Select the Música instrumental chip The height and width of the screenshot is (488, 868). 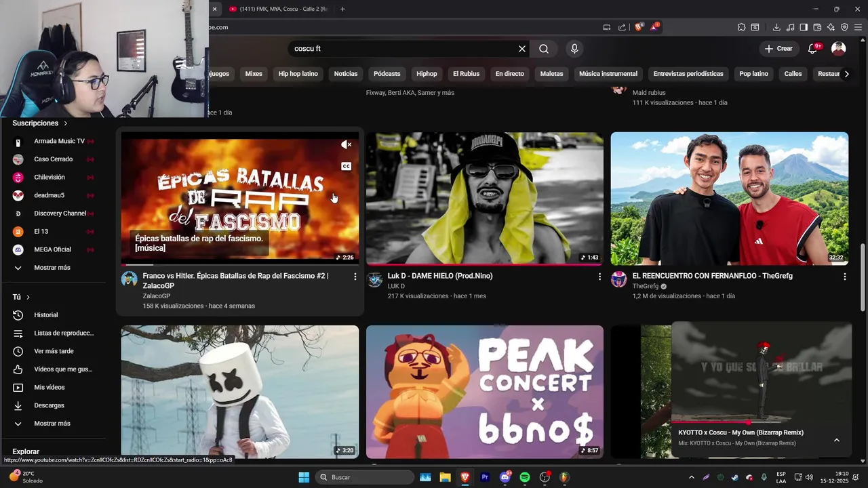click(x=608, y=74)
